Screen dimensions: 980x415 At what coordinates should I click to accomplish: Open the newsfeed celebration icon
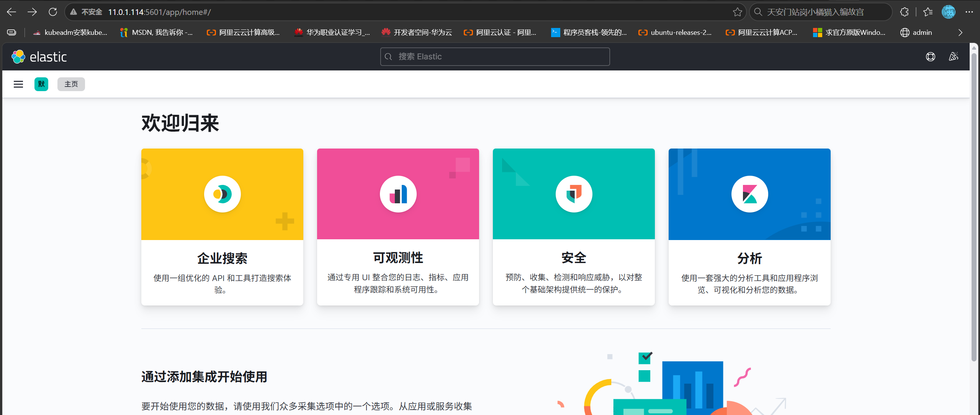click(954, 57)
